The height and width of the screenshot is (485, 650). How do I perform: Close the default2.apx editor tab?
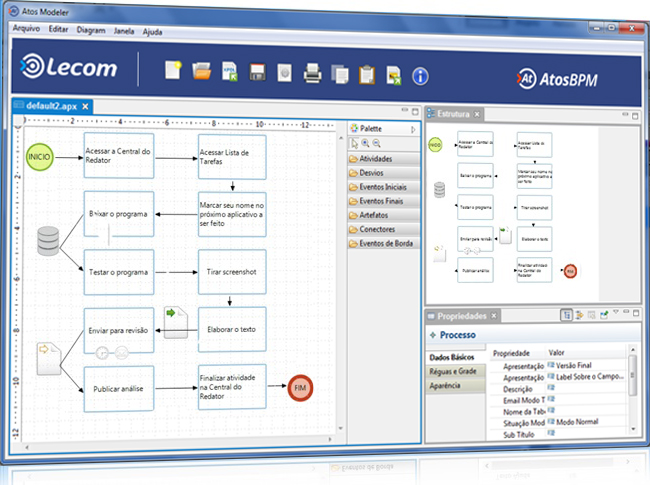tap(86, 105)
